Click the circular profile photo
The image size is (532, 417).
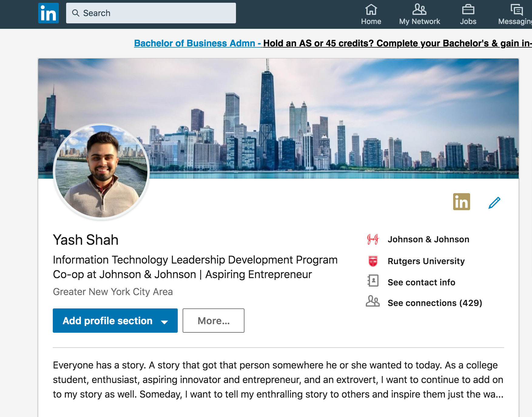coord(101,171)
